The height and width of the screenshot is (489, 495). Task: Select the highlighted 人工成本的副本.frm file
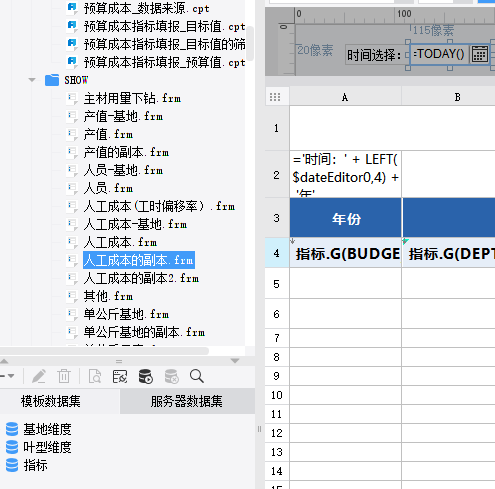[139, 260]
